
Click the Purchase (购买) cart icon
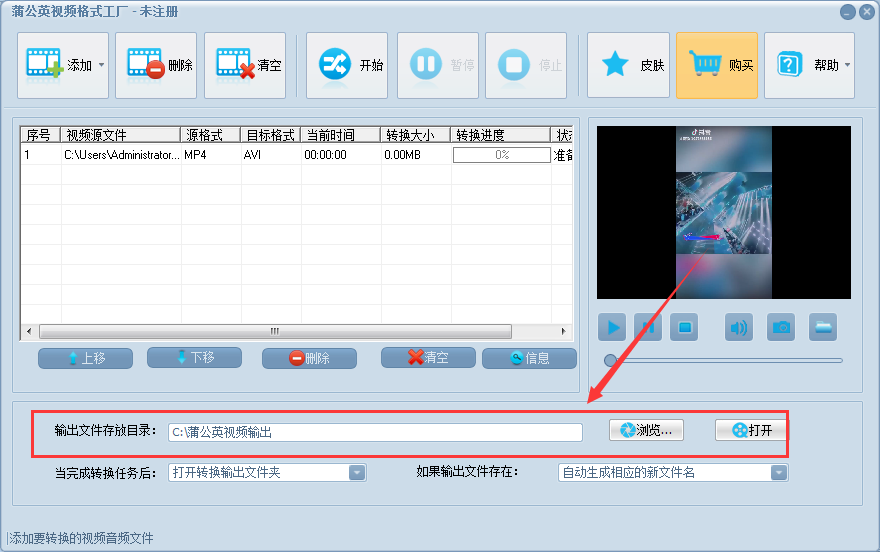(x=706, y=65)
